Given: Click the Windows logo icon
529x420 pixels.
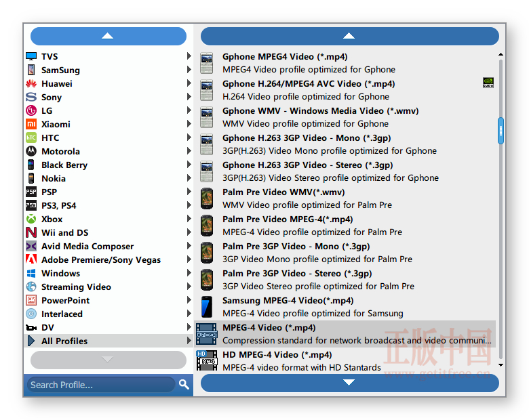Looking at the screenshot, I should [x=31, y=273].
